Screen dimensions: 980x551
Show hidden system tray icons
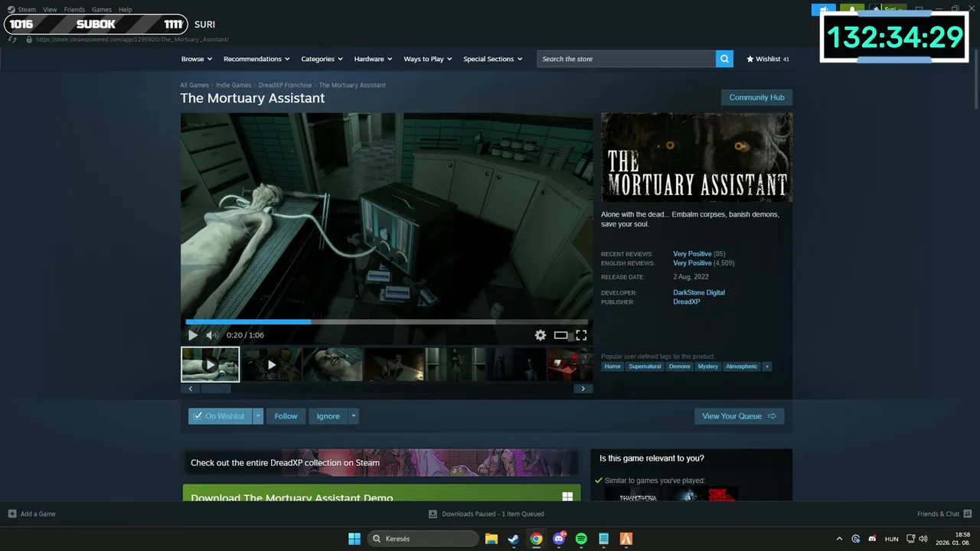point(839,539)
